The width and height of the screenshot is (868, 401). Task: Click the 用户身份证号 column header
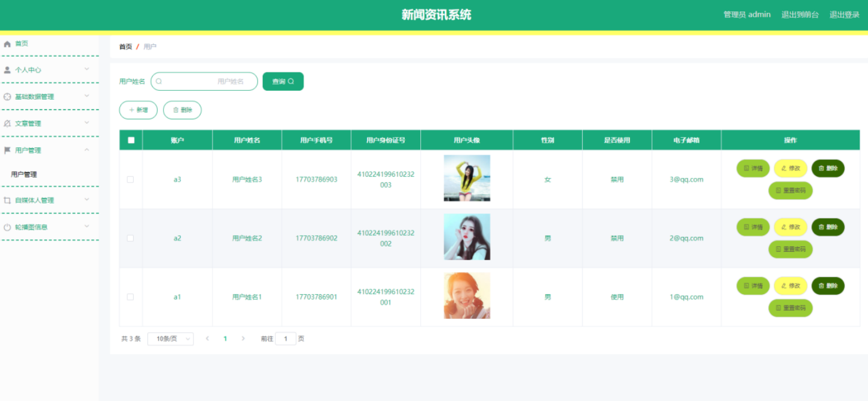(386, 140)
